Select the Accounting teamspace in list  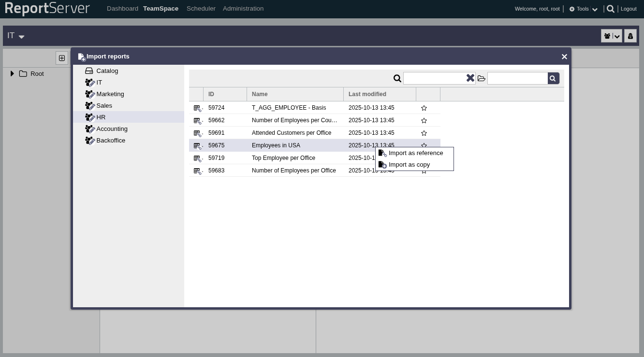click(x=112, y=129)
